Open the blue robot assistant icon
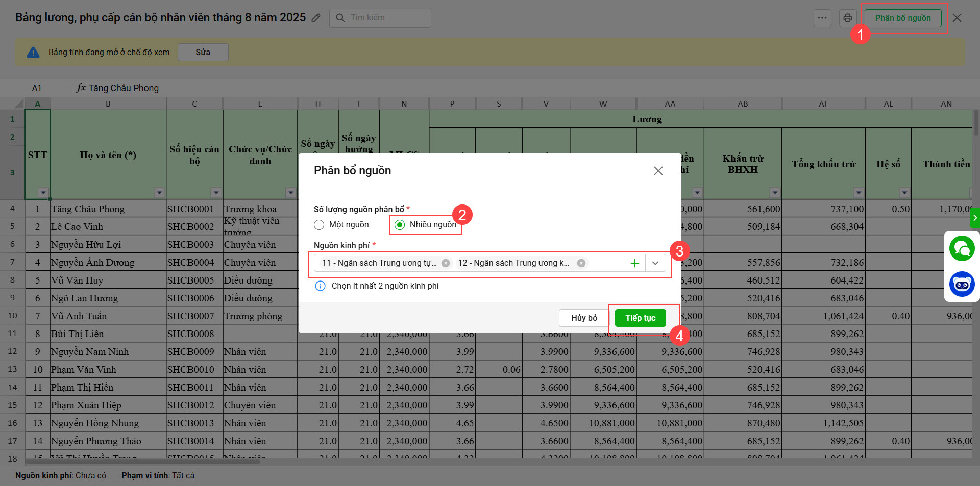The image size is (980, 486). coord(962,284)
